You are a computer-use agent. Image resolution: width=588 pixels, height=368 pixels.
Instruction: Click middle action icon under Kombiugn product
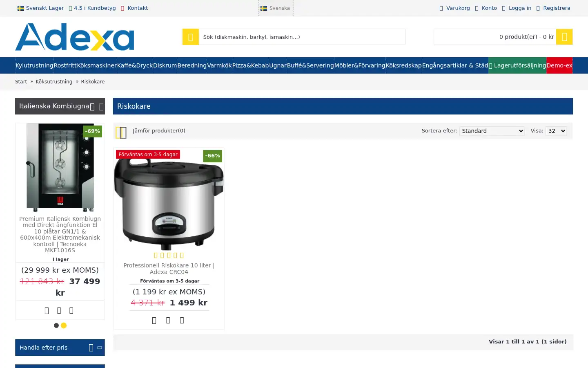[59, 311]
